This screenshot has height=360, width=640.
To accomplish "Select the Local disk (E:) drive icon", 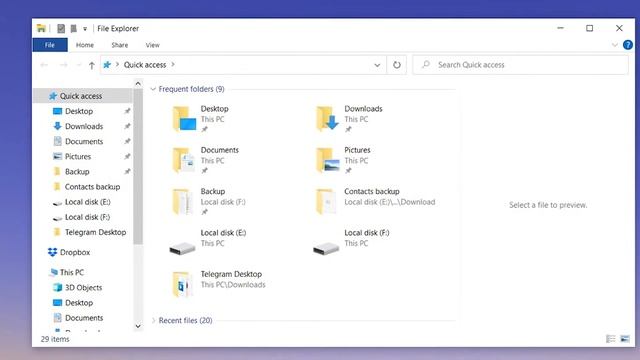I will [x=182, y=248].
